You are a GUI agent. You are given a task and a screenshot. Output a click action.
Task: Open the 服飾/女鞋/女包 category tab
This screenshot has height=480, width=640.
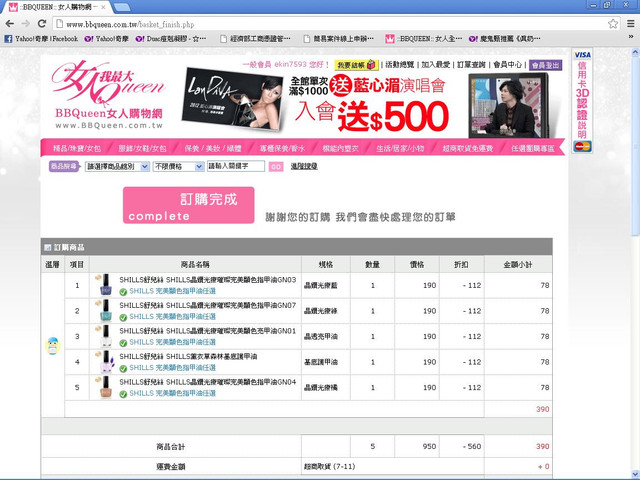(142, 148)
